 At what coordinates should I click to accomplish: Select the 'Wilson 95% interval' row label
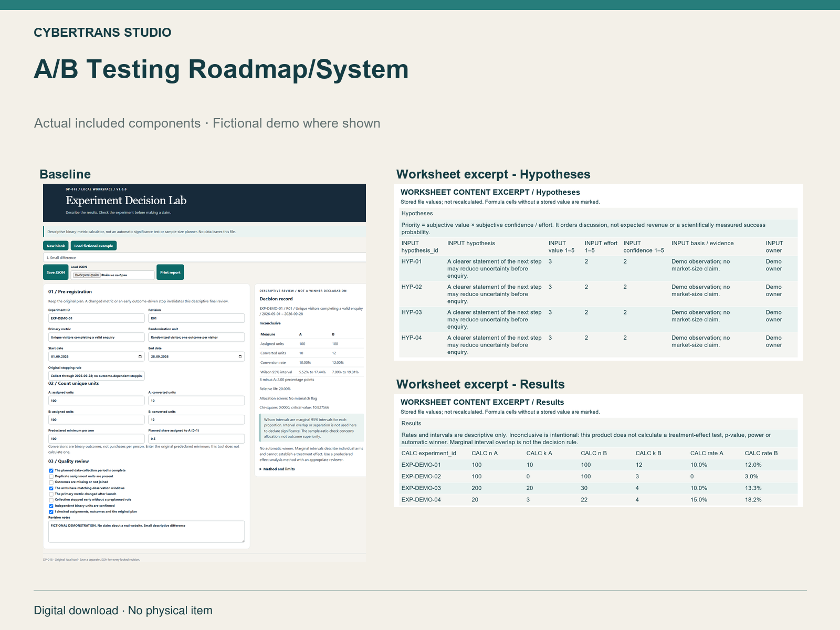(276, 372)
